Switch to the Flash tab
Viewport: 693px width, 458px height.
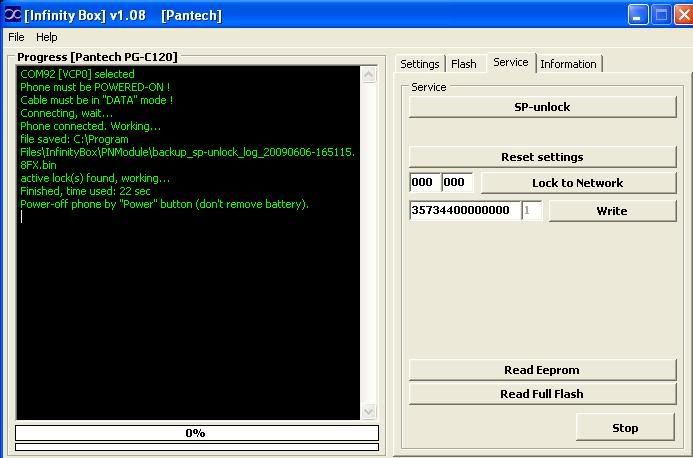(464, 64)
